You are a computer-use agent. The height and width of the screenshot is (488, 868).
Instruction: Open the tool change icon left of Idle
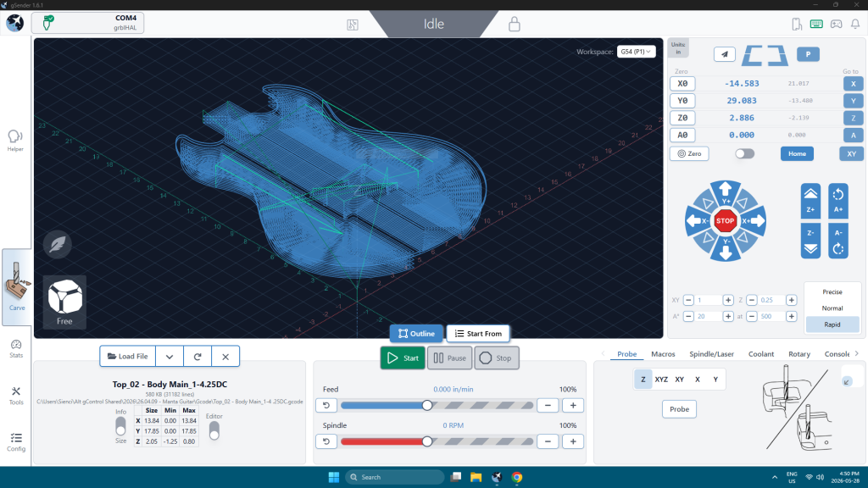pyautogui.click(x=353, y=25)
